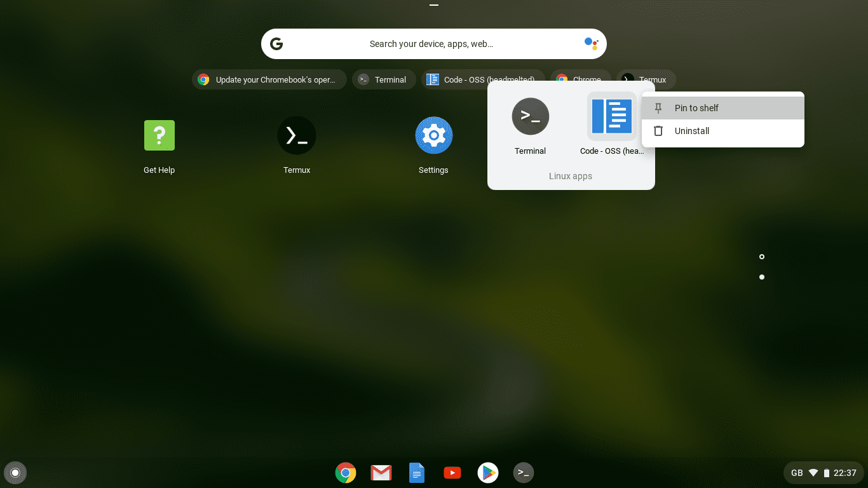Open Chrome from the shelf
The image size is (868, 488).
click(x=345, y=473)
